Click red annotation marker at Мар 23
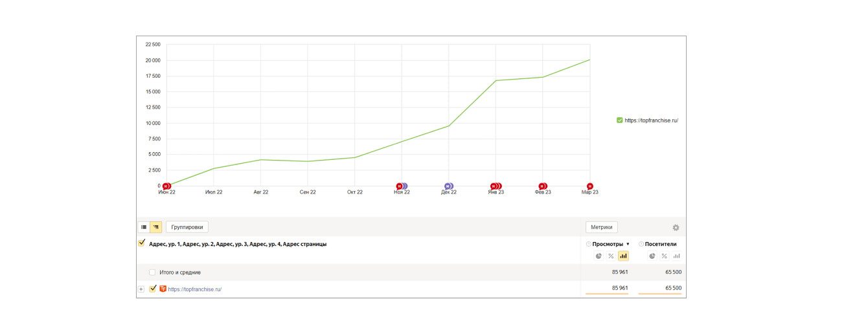 pos(590,186)
